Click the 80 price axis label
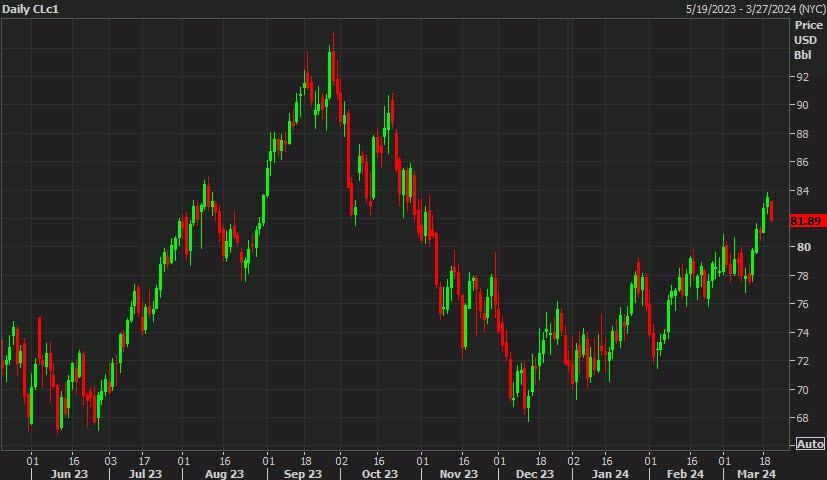827x480 pixels. tap(802, 247)
